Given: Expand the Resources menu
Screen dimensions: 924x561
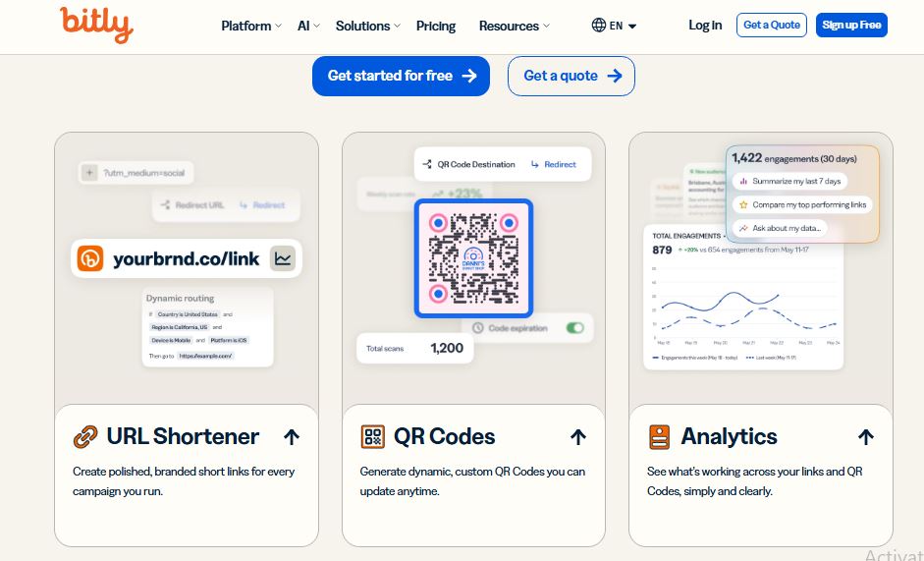Looking at the screenshot, I should tap(514, 26).
